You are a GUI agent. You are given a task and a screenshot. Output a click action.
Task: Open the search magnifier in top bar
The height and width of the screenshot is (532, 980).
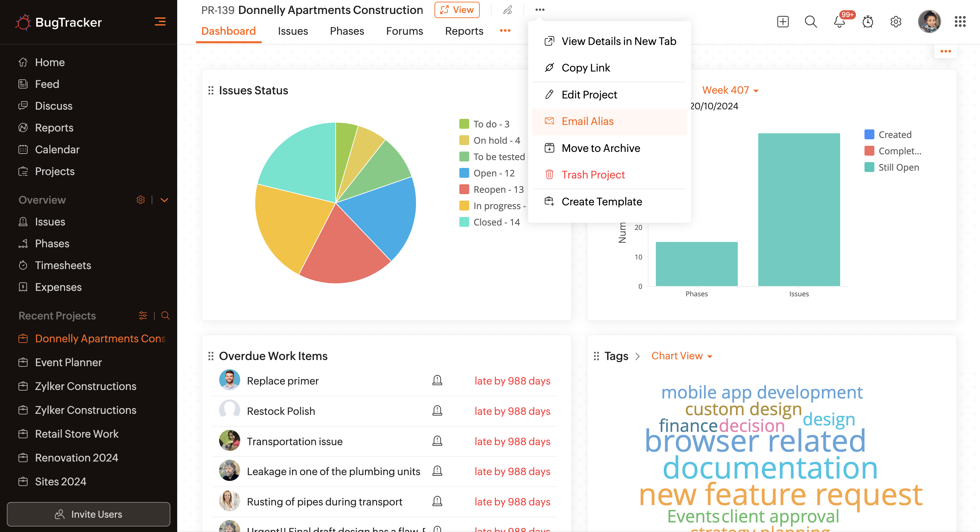[x=810, y=22]
